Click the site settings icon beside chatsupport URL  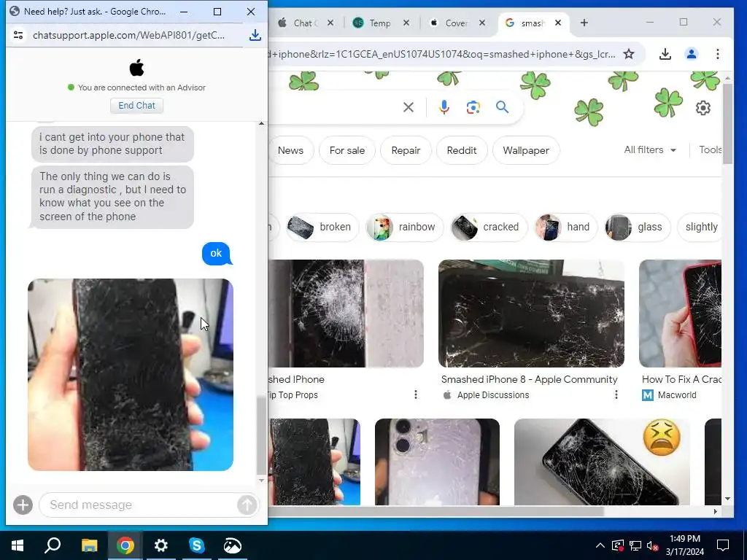coord(18,35)
